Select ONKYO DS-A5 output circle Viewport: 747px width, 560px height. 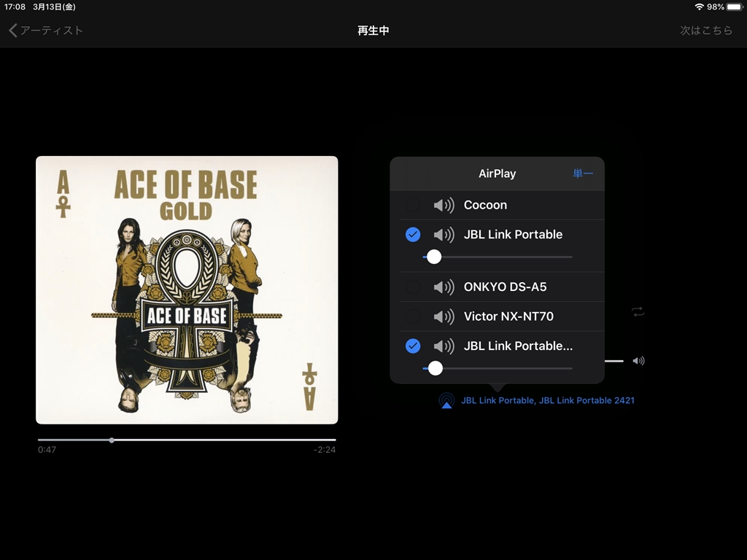click(413, 287)
